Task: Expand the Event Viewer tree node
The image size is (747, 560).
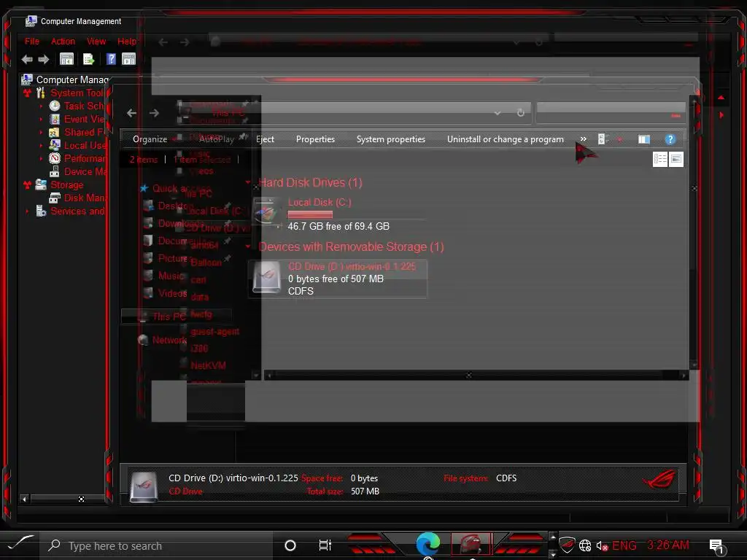Action: [x=41, y=119]
